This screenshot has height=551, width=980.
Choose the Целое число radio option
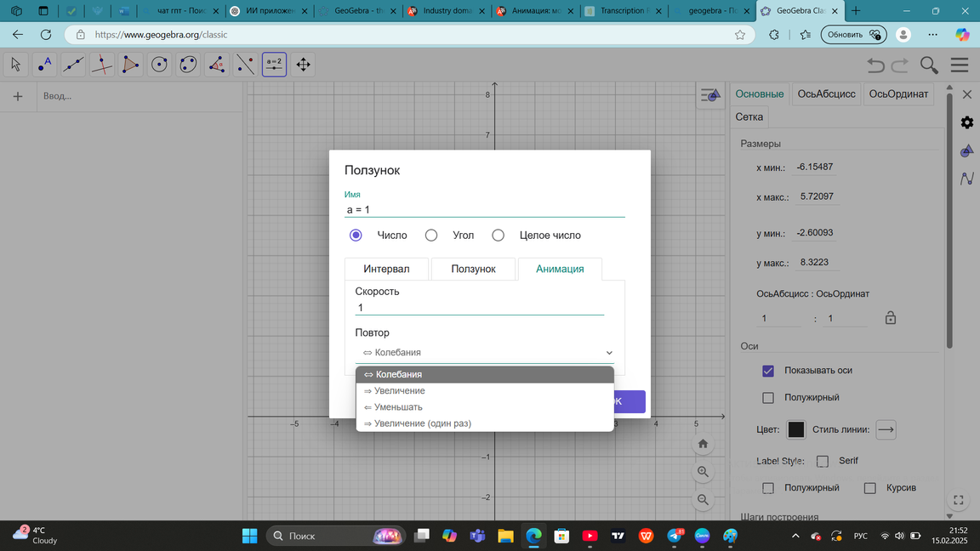pyautogui.click(x=499, y=236)
